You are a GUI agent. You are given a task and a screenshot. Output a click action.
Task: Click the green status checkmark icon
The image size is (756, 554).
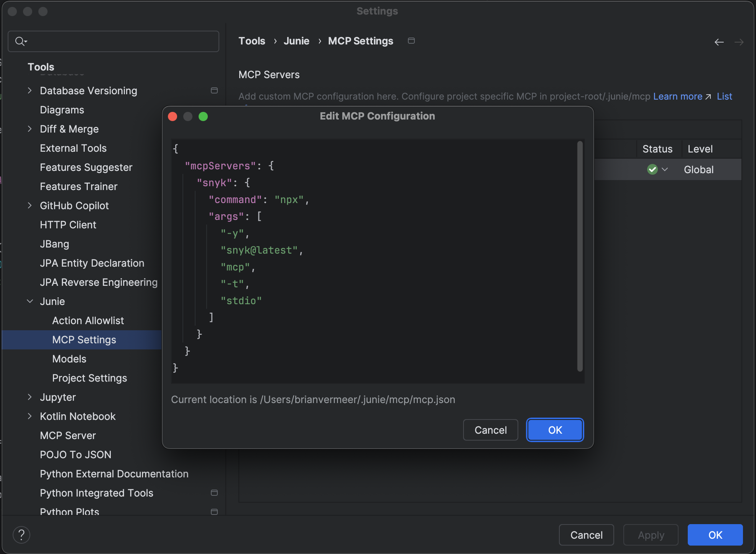652,169
